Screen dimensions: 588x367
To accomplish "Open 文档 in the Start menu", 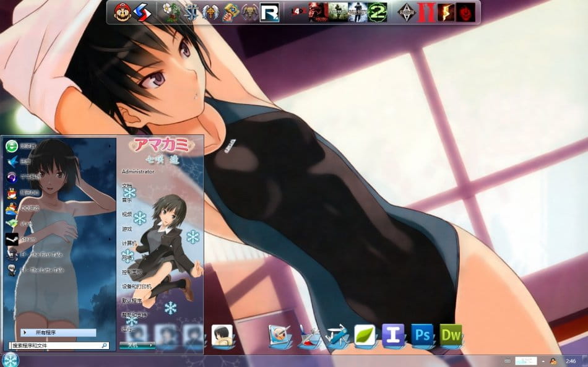I will pyautogui.click(x=127, y=186).
